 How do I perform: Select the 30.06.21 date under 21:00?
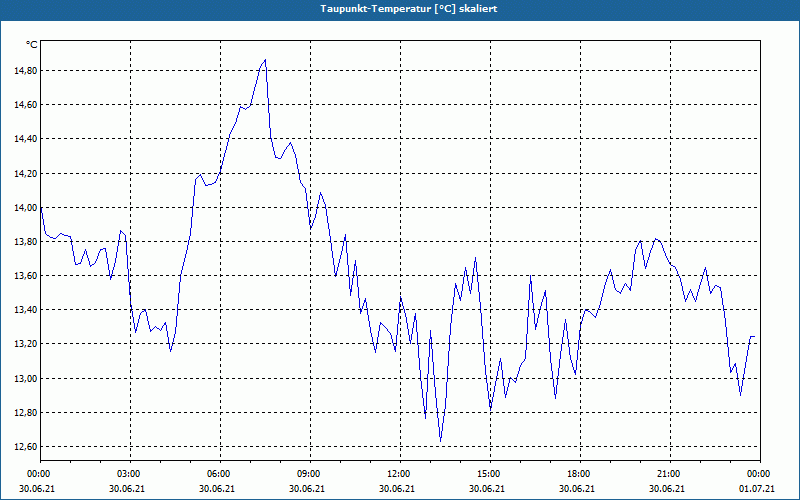point(666,488)
